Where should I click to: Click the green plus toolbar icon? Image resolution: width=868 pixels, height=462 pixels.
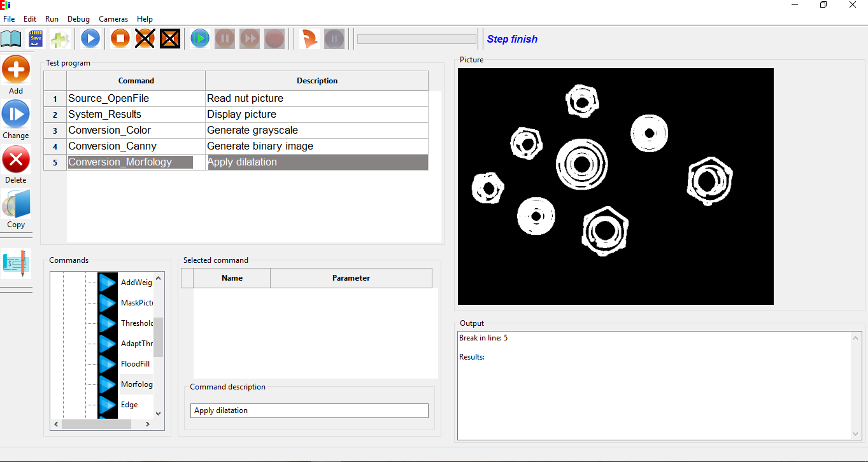pyautogui.click(x=60, y=39)
